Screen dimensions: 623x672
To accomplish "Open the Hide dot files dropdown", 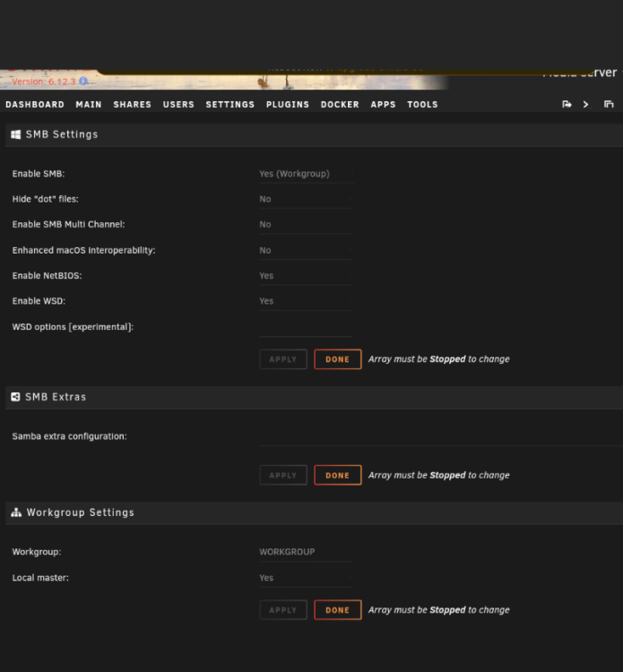I will point(306,199).
